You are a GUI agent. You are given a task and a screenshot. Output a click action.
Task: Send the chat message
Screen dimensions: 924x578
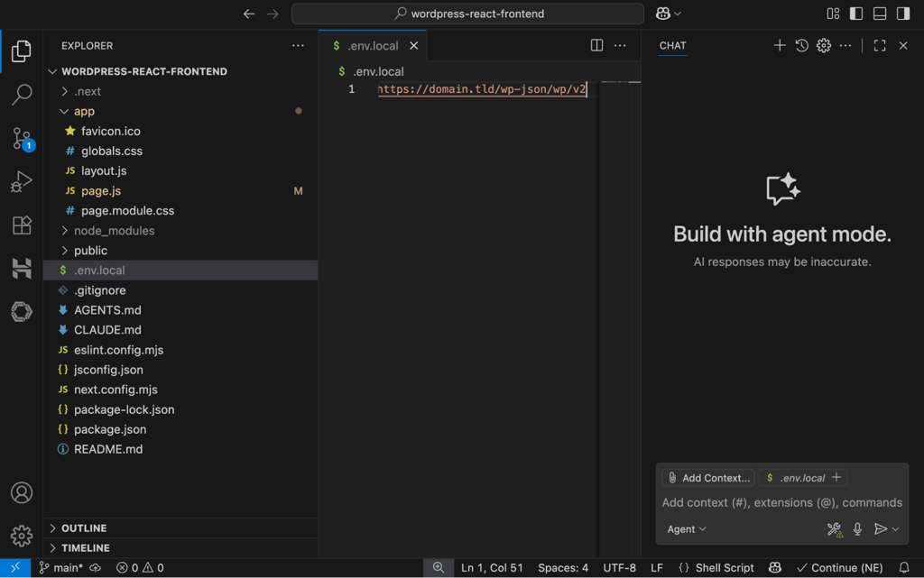[x=880, y=529]
